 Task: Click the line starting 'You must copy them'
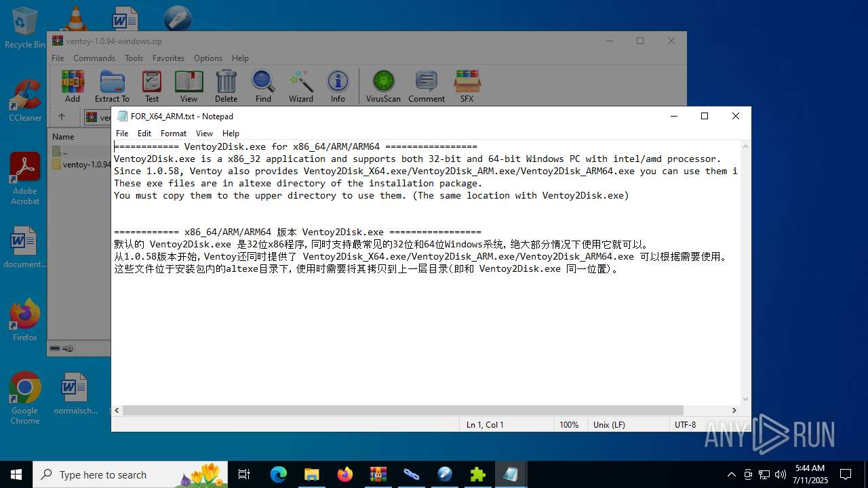(x=371, y=195)
